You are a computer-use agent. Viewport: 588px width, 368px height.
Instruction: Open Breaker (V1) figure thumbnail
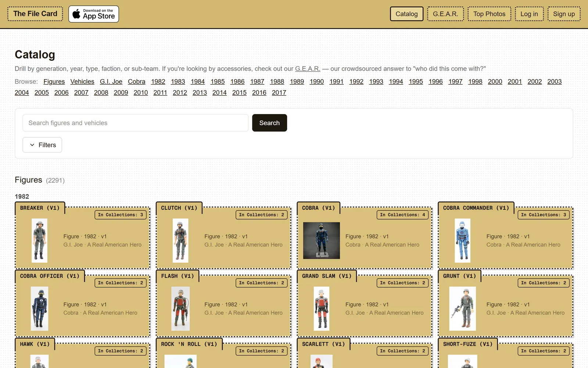point(39,240)
